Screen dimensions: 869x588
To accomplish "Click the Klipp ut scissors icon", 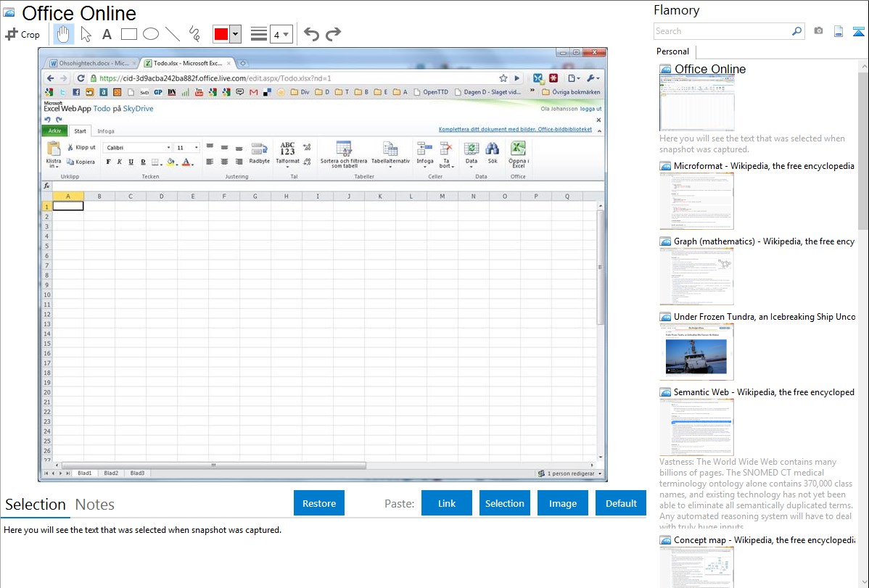I will coord(70,147).
